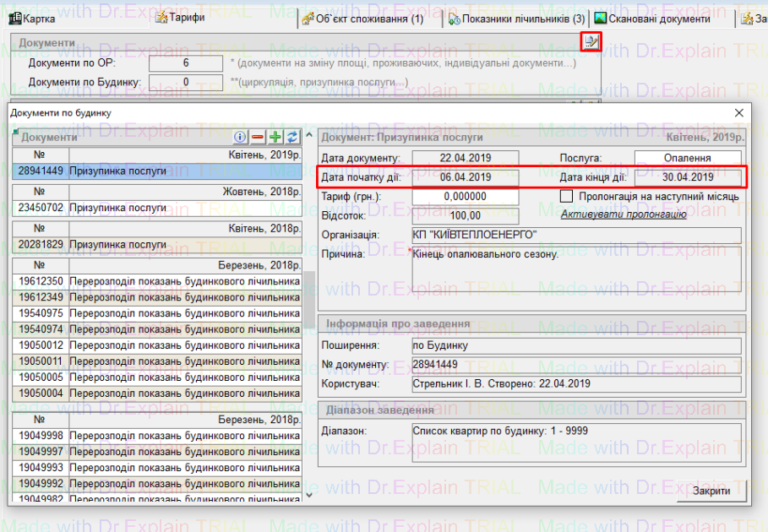This screenshot has width=768, height=532.
Task: Select document 19612350 Перерозподіл показань row
Action: (x=158, y=281)
